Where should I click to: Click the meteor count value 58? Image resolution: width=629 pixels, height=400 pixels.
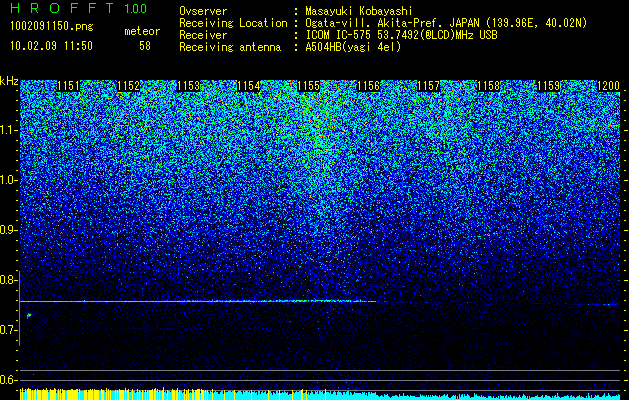[x=145, y=46]
